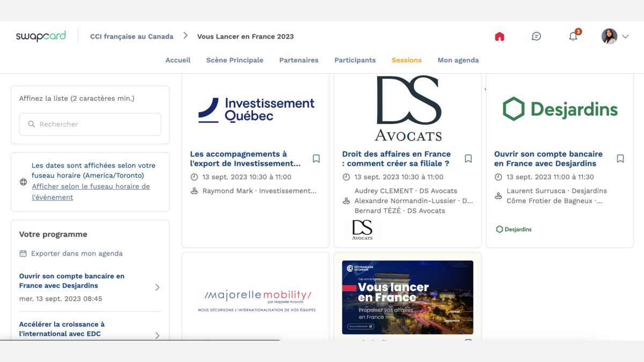Toggle bookmark on Droit des affaires session
The width and height of the screenshot is (644, 362).
(x=468, y=159)
